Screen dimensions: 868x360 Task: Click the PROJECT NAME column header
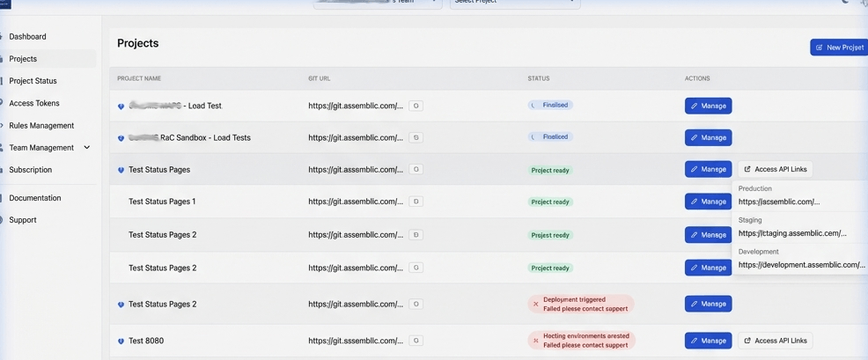[139, 78]
